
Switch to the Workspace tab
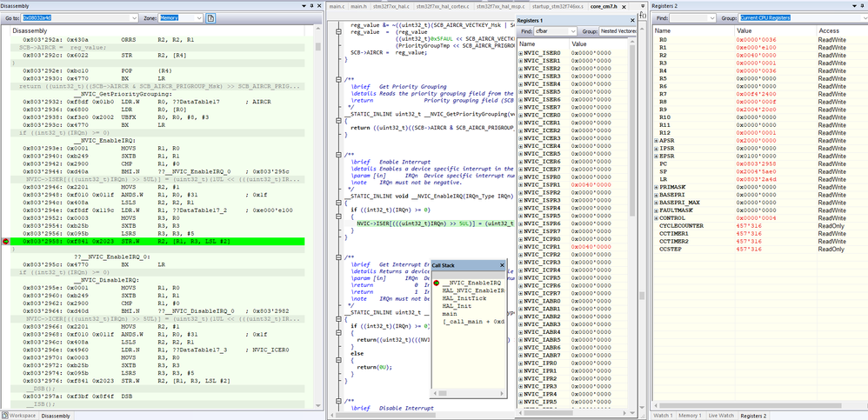point(19,416)
